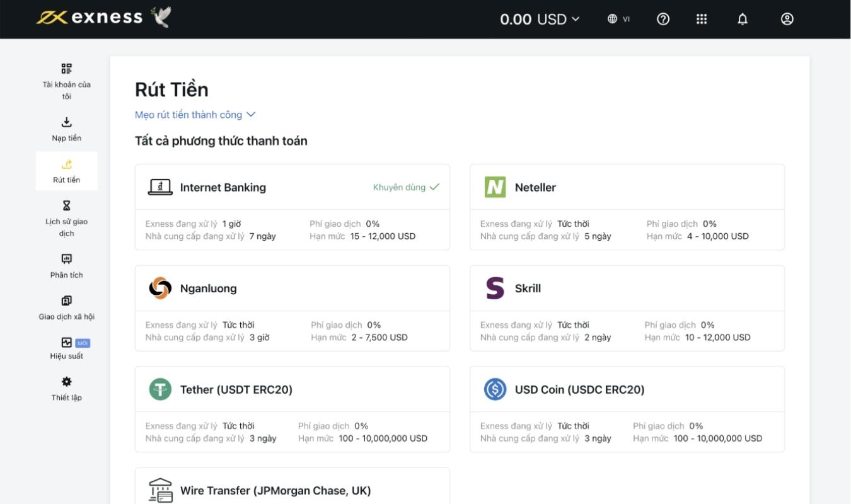The image size is (851, 504).
Task: Choose USD Coin (USDC ERC20) method
Action: (627, 409)
